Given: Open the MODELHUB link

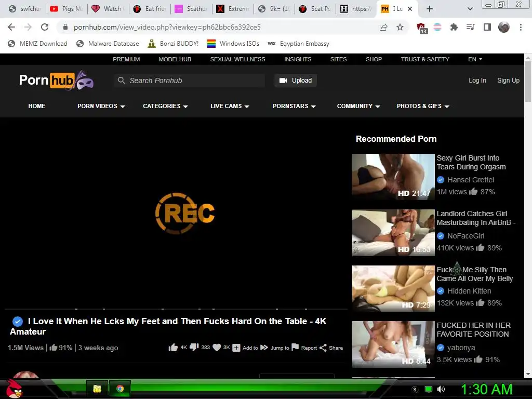Looking at the screenshot, I should click(175, 59).
